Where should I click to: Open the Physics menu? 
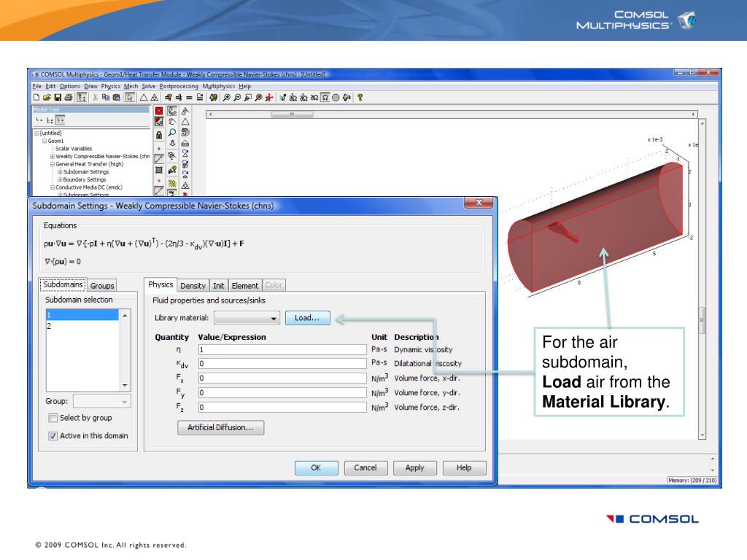pyautogui.click(x=110, y=86)
